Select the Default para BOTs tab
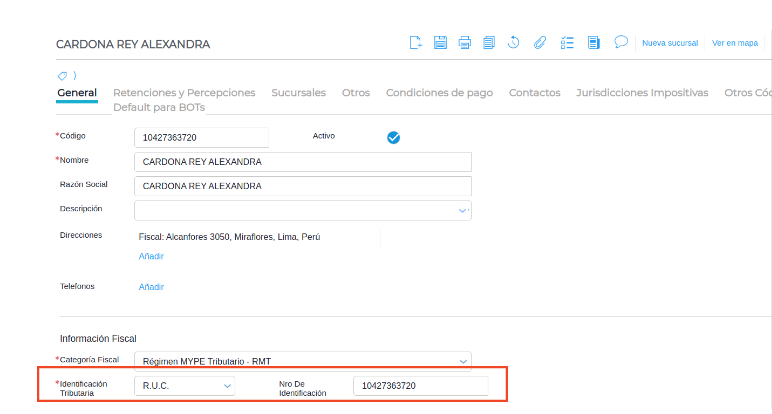772x414 pixels. (159, 107)
